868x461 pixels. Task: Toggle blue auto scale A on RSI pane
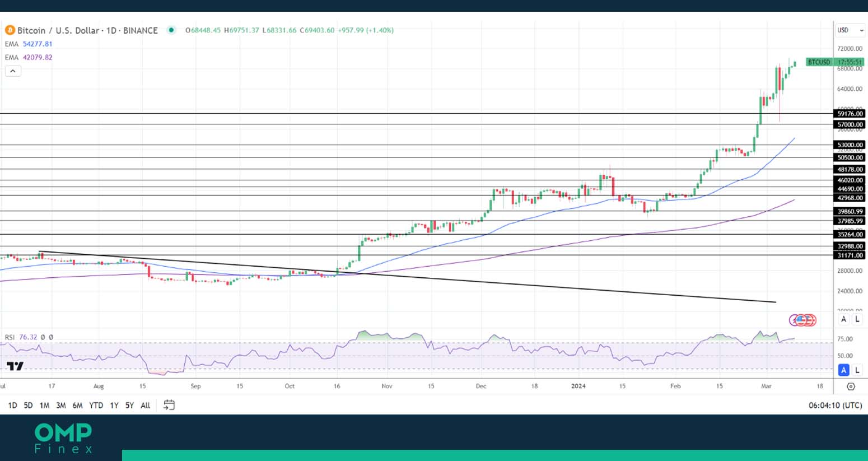click(843, 370)
